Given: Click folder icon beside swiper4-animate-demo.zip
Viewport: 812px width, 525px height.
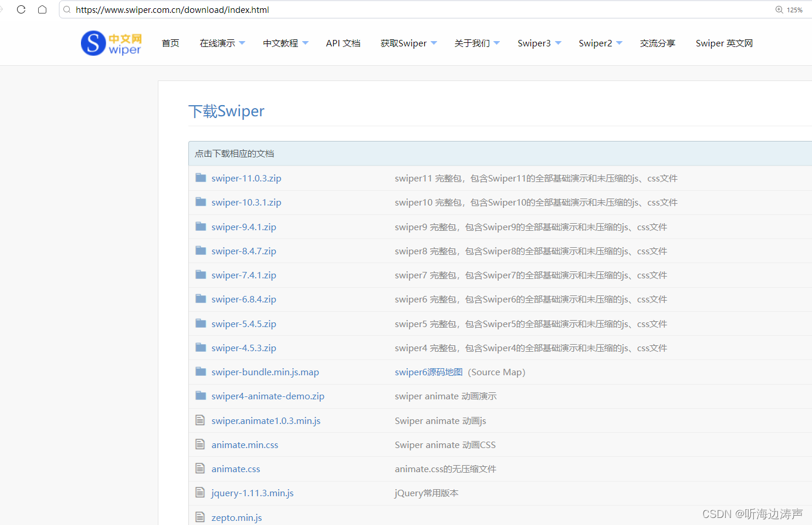Looking at the screenshot, I should 201,395.
